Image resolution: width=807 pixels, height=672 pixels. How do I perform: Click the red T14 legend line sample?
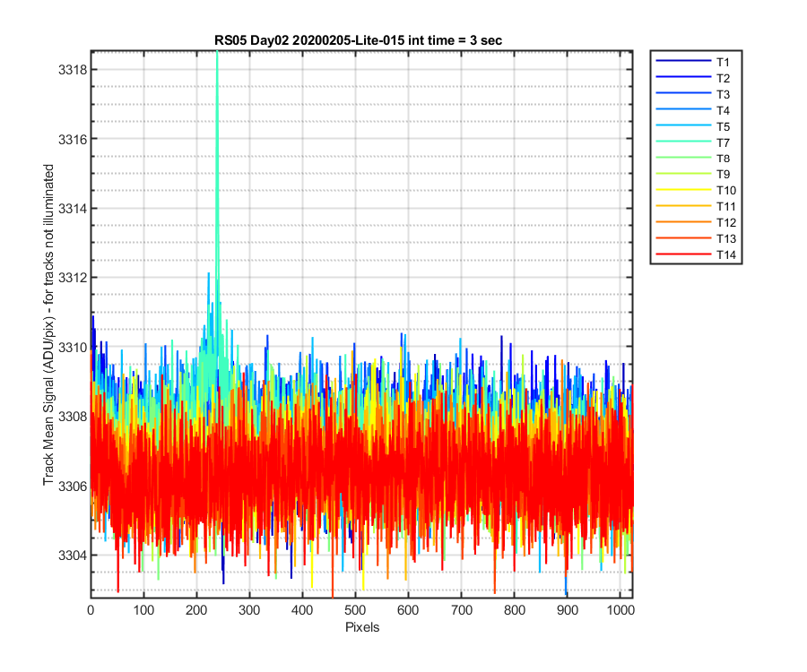pos(683,254)
